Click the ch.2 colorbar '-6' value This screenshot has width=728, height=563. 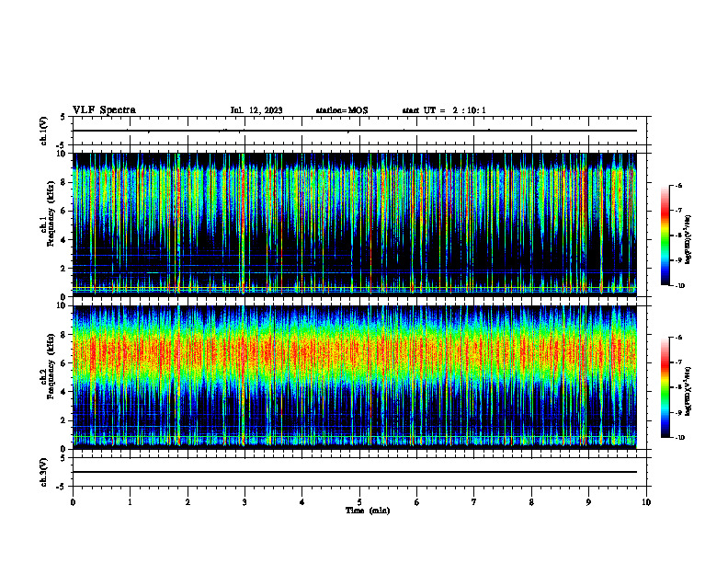coord(678,338)
